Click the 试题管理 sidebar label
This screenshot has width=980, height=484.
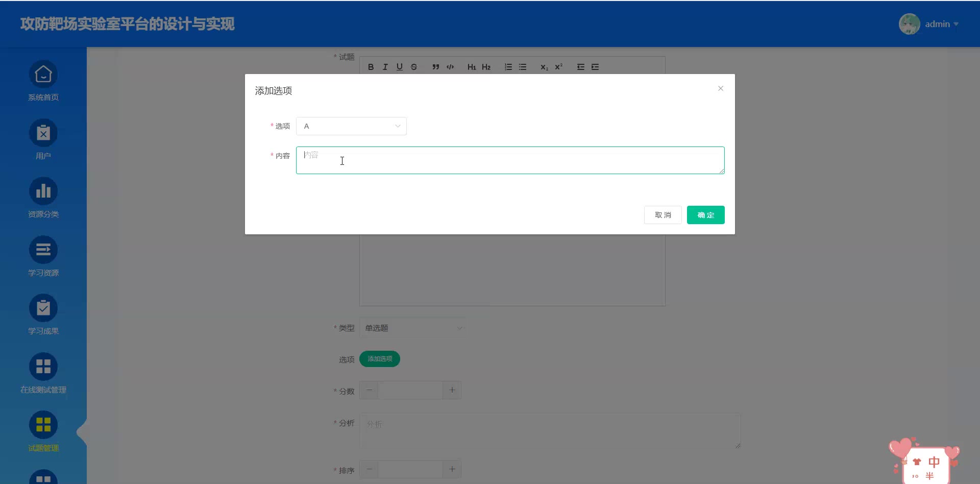pyautogui.click(x=43, y=448)
